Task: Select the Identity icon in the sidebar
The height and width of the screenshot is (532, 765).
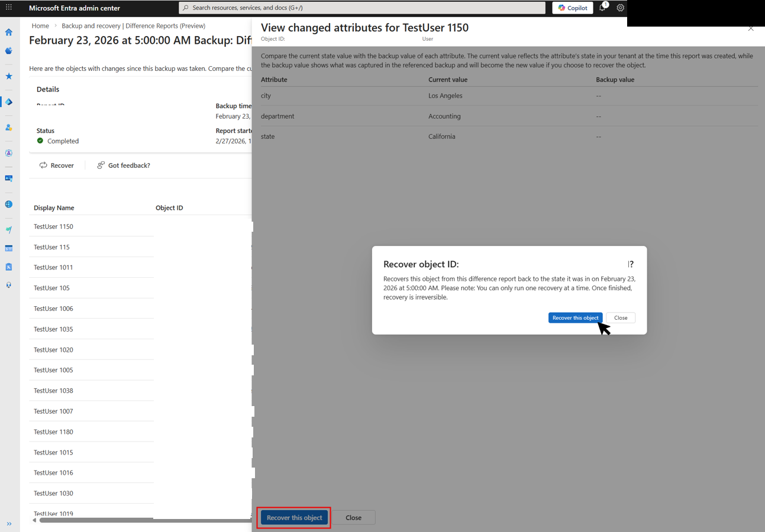Action: [x=8, y=101]
